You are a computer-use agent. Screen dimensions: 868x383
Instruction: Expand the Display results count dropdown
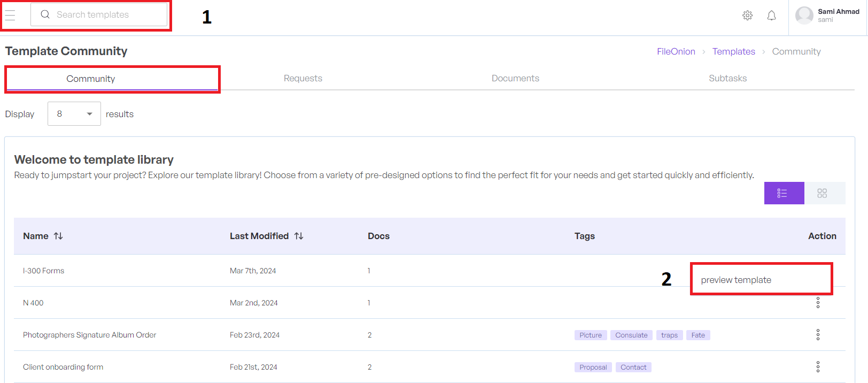point(74,114)
